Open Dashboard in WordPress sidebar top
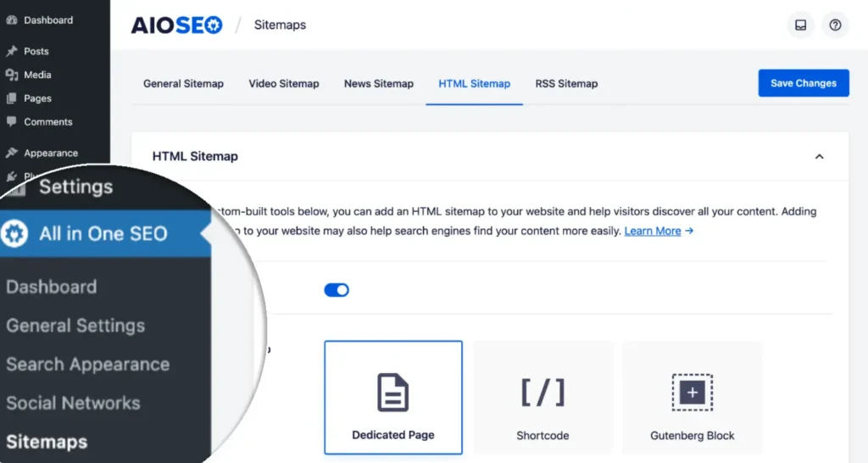Screen dimensions: 868x463 click(x=48, y=20)
